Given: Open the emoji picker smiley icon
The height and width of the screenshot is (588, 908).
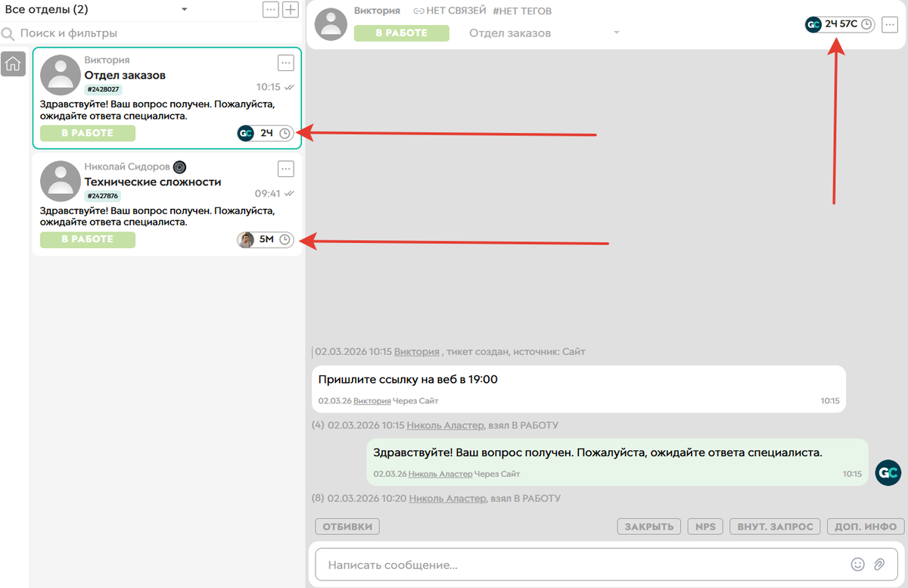Looking at the screenshot, I should click(857, 564).
